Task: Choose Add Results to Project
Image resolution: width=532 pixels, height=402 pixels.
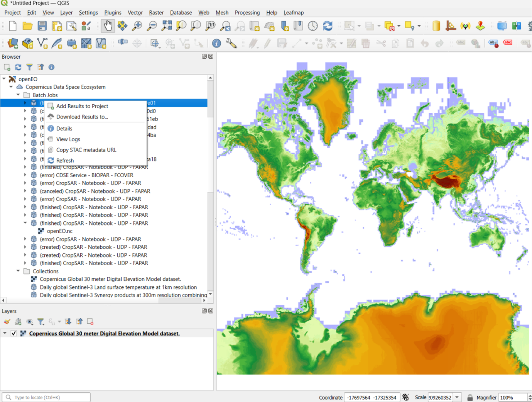Action: click(x=83, y=106)
